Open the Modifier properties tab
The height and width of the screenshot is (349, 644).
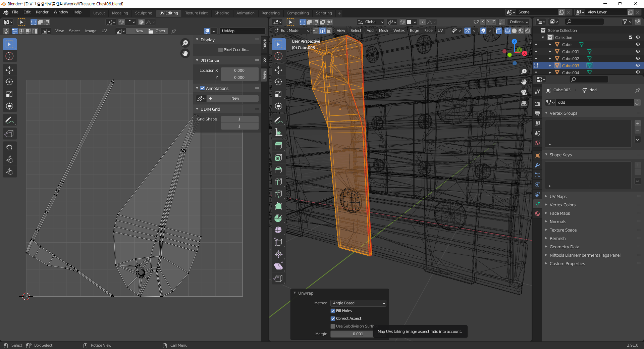pos(537,165)
